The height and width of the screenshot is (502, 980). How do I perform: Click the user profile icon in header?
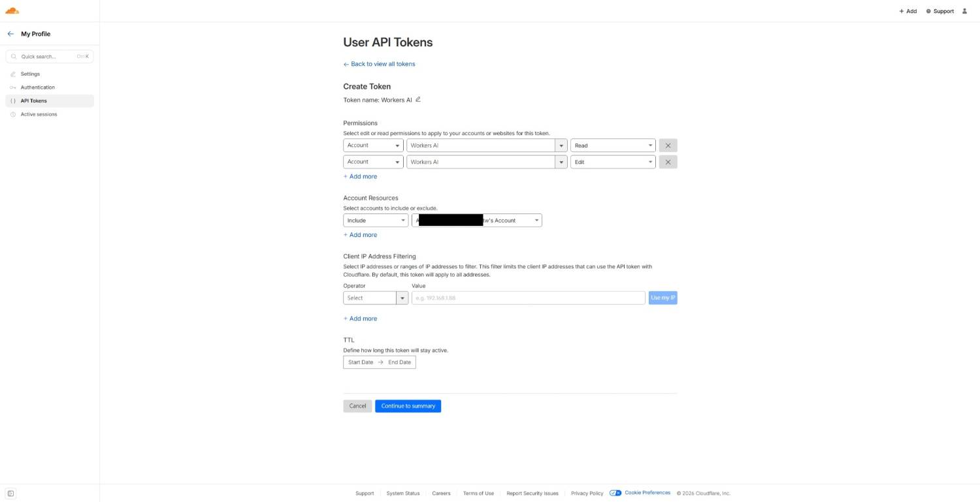(x=964, y=11)
